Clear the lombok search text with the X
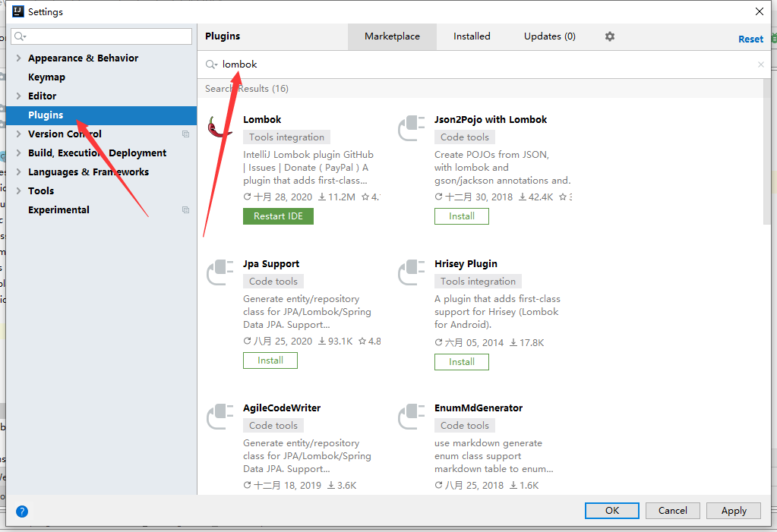The width and height of the screenshot is (777, 532). (760, 65)
